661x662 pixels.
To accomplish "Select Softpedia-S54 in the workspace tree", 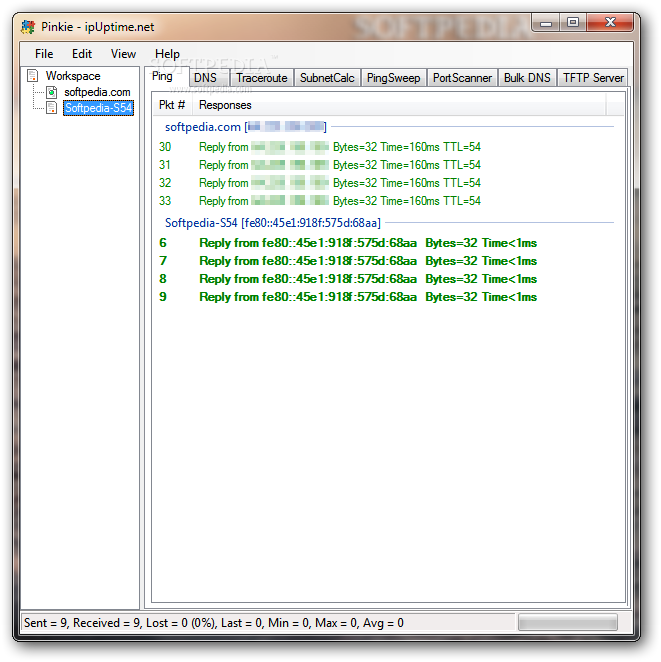I will point(98,108).
